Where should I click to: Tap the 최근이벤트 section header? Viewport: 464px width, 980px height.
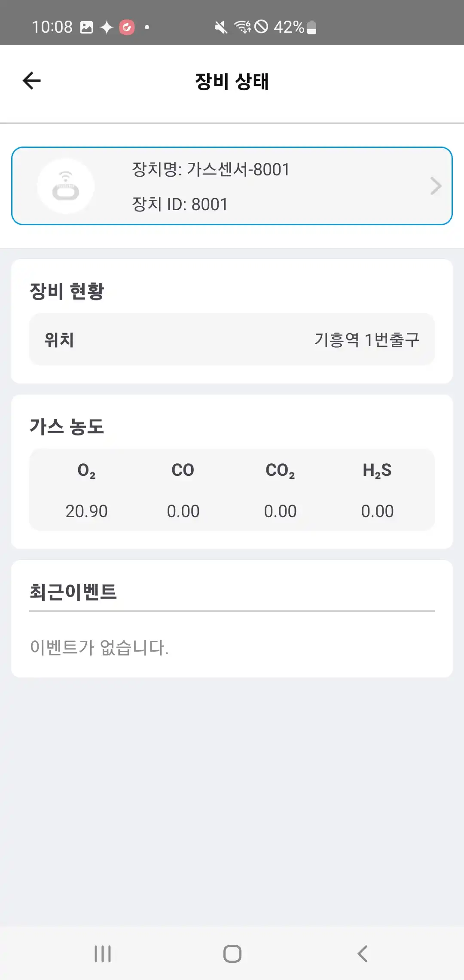73,592
